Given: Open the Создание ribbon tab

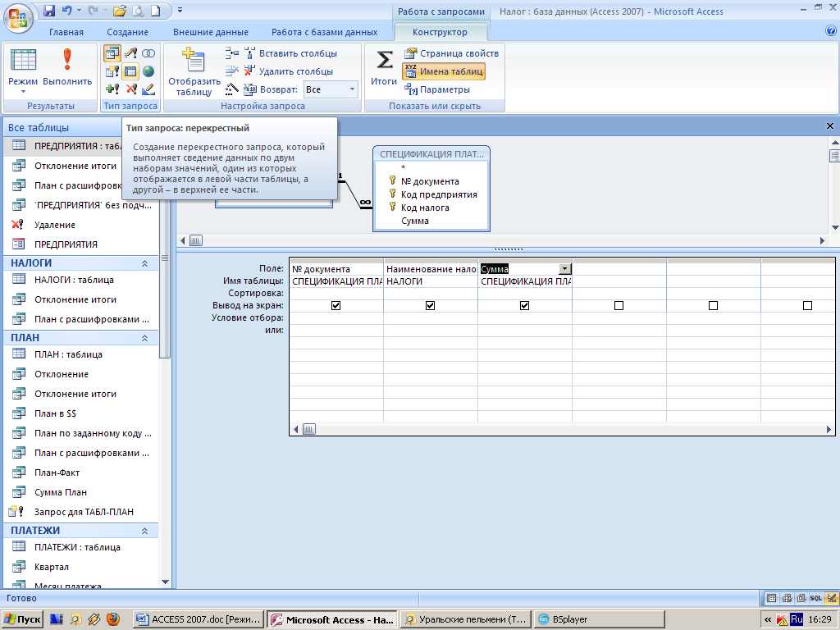Looking at the screenshot, I should pos(127,32).
